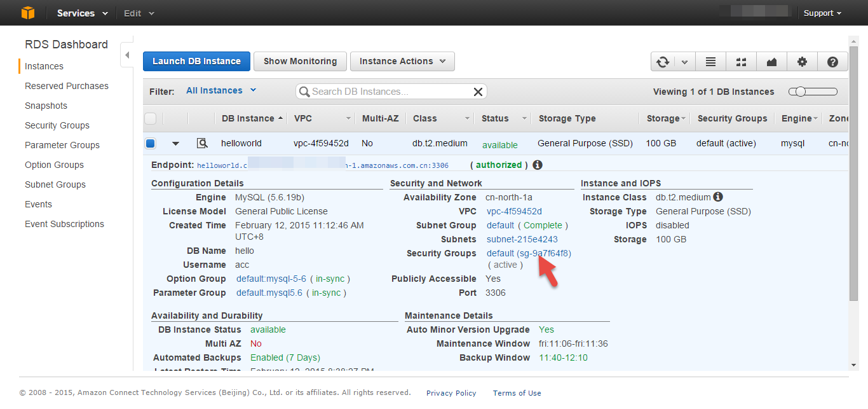Click the Viewing 1 of 1 DB Instances text

[x=714, y=92]
